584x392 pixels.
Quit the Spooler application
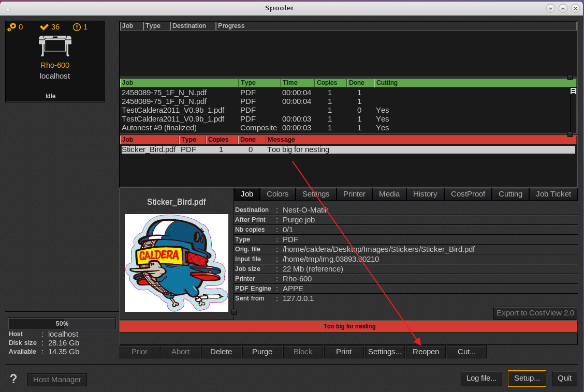coord(564,378)
